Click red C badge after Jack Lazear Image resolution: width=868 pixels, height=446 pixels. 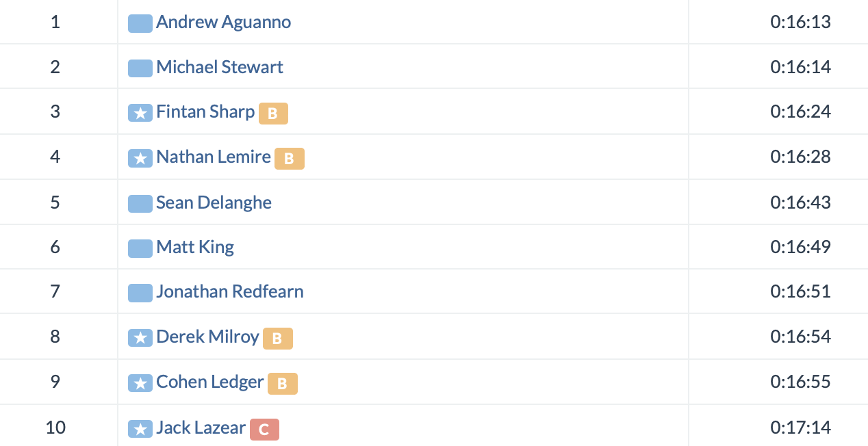tap(264, 430)
